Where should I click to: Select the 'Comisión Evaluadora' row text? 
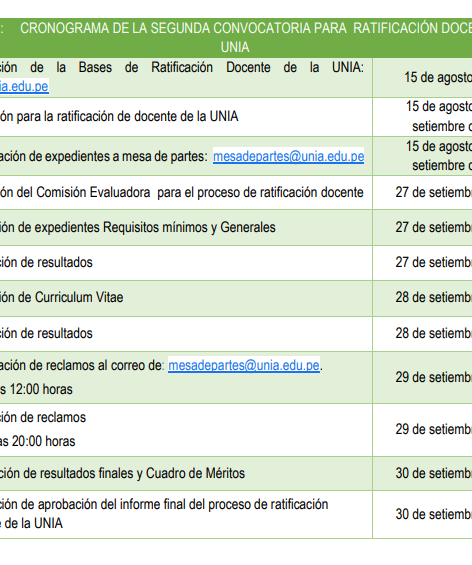[182, 192]
